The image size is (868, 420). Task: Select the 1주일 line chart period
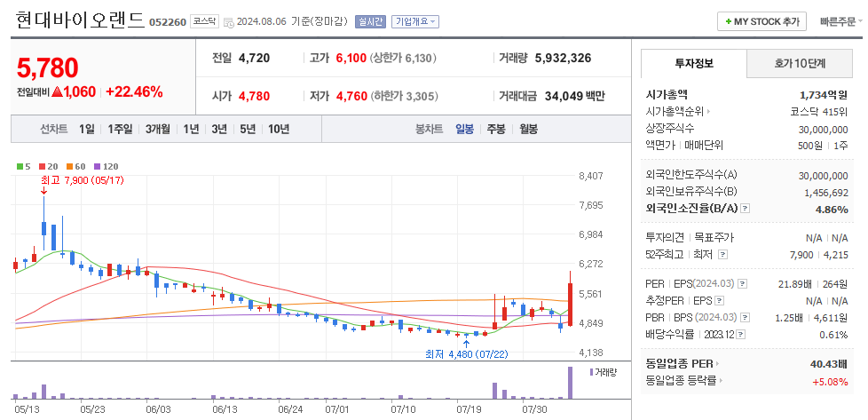(x=120, y=129)
